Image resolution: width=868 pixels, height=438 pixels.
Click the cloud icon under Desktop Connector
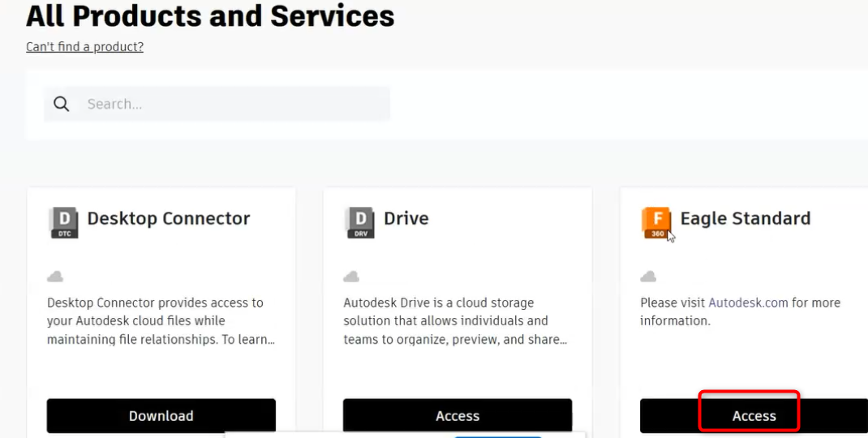[x=55, y=277]
